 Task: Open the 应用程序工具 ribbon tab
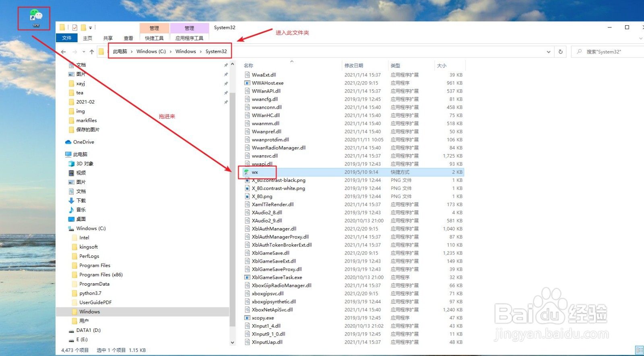point(189,38)
